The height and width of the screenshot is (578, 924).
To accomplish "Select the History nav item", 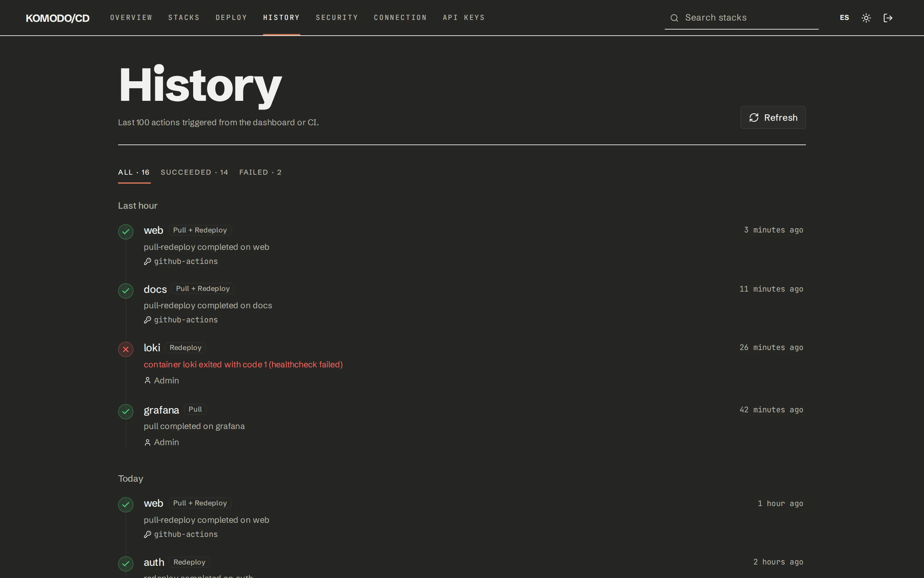I will [x=281, y=18].
